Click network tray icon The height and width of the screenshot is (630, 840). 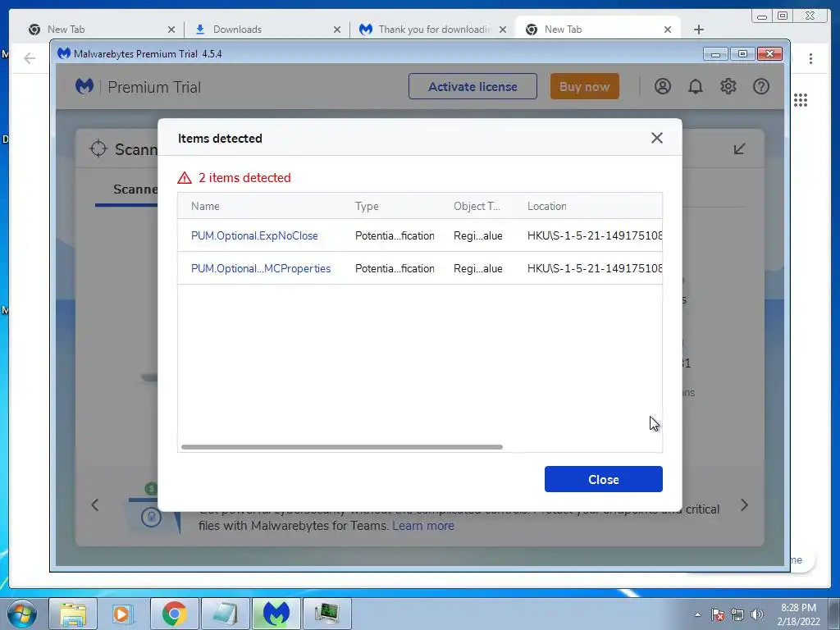point(737,614)
